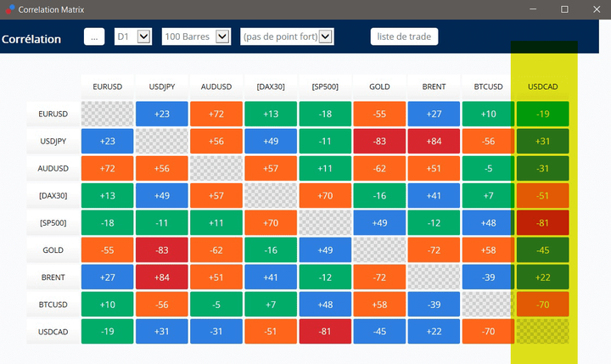Select the +84 cell in BRENT row
Viewport: 611px width, 364px height.
point(162,277)
